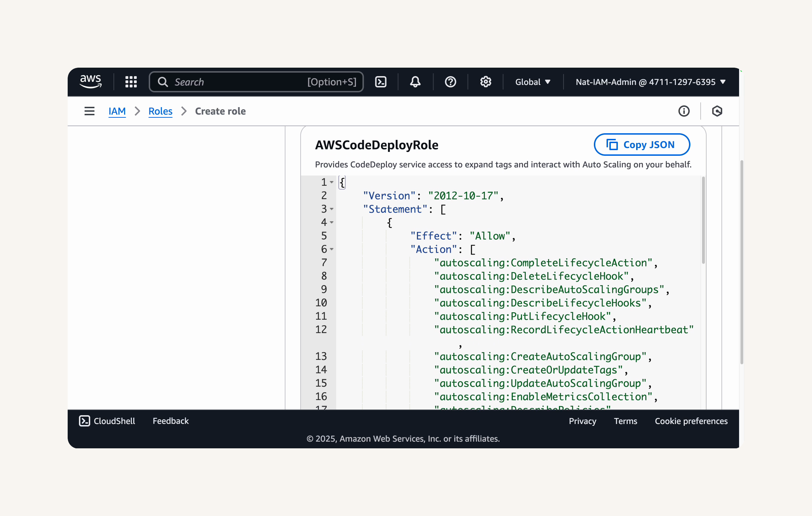
Task: Click the JSON editor vertical scrollbar
Action: (703, 220)
